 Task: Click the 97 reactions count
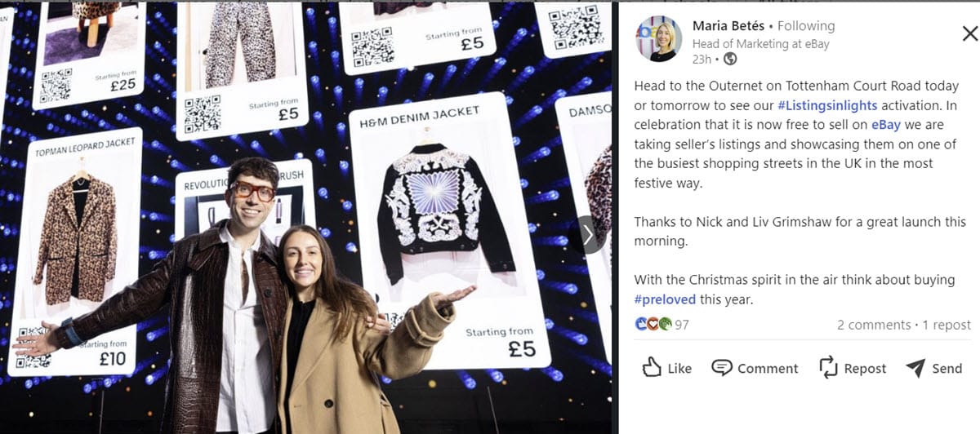[682, 325]
